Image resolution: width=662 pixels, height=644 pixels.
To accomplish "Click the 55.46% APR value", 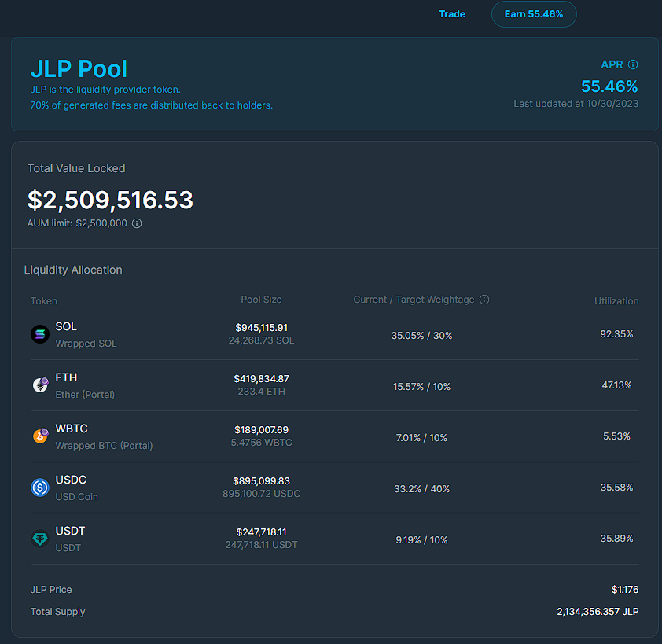I will click(x=609, y=86).
